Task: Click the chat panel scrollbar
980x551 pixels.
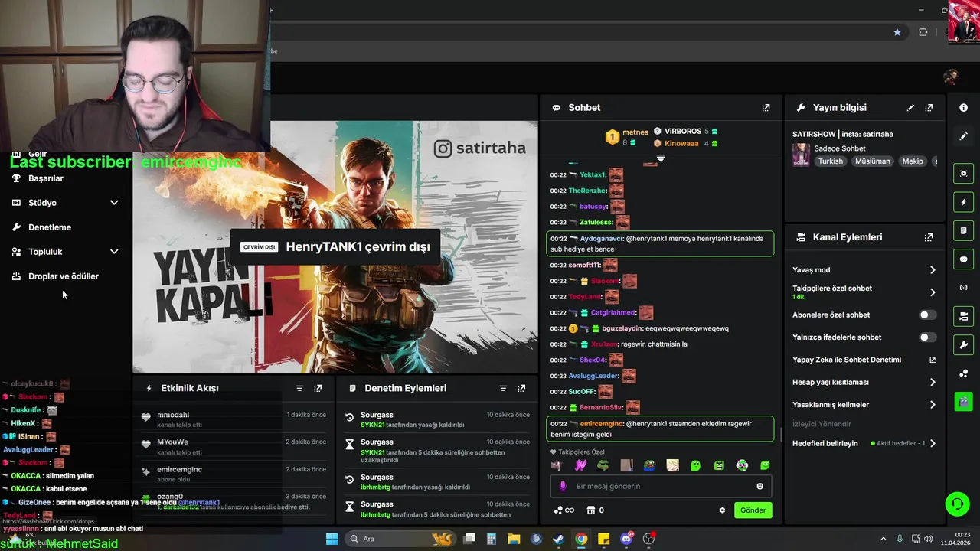Action: [x=780, y=434]
